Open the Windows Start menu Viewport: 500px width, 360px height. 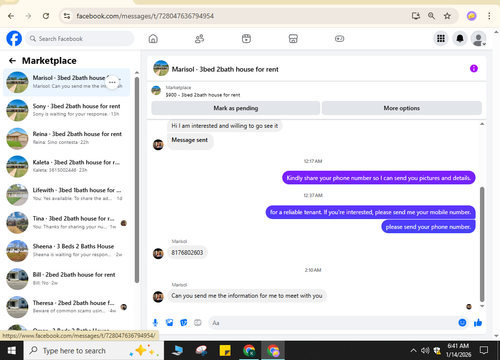[x=12, y=350]
